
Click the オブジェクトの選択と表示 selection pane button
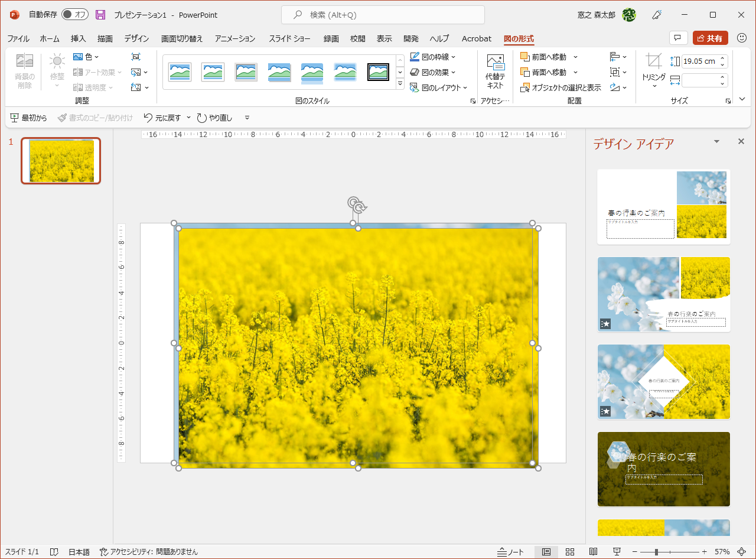[x=561, y=87]
